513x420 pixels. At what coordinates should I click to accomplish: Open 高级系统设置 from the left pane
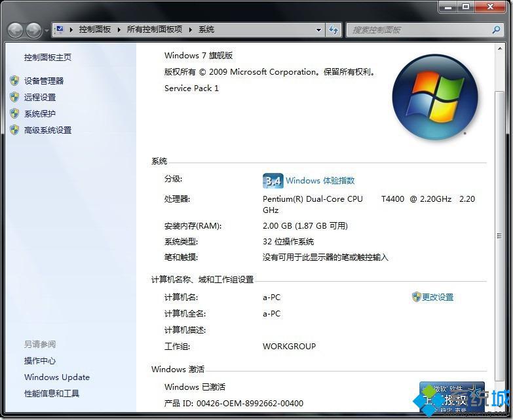coord(48,130)
